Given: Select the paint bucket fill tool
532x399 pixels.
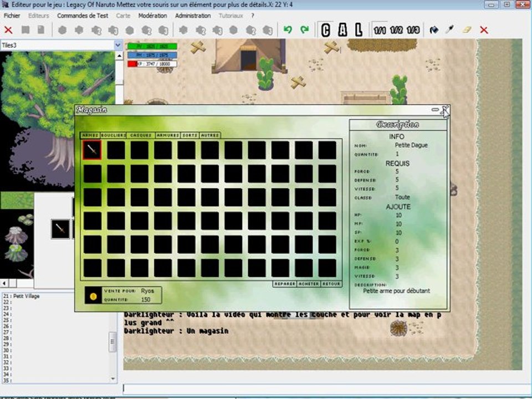Looking at the screenshot, I should (x=433, y=30).
